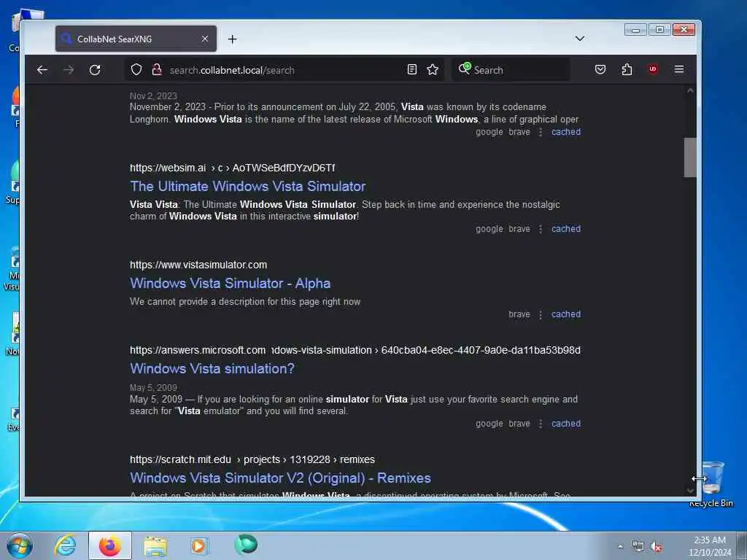The width and height of the screenshot is (747, 560).
Task: Click the https://websim.ai URL text
Action: [x=168, y=168]
